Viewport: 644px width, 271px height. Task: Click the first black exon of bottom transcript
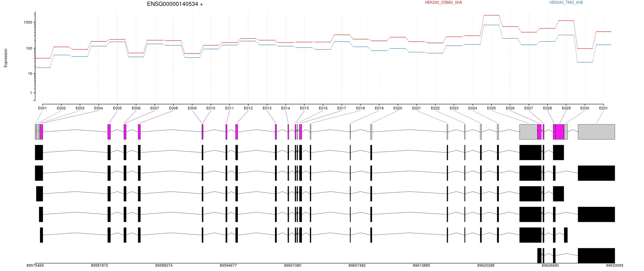539,255
